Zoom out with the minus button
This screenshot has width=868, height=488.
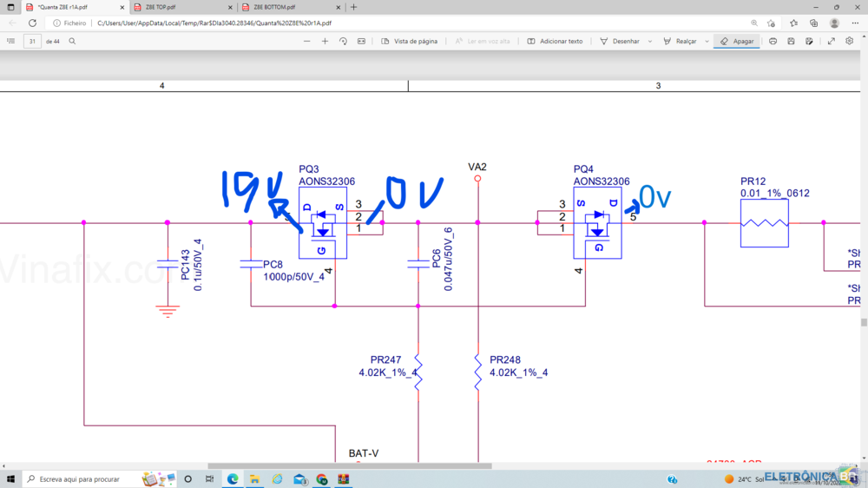pos(306,41)
